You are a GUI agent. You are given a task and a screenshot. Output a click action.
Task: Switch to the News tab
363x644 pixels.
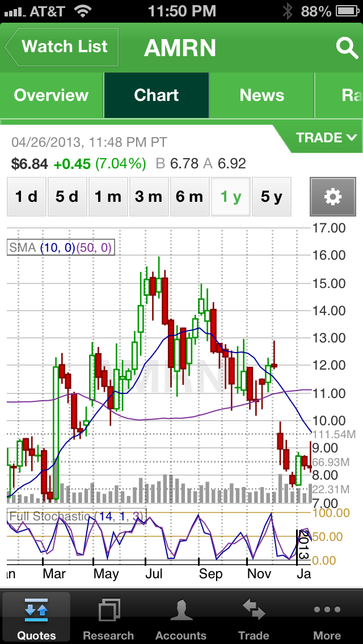[262, 95]
